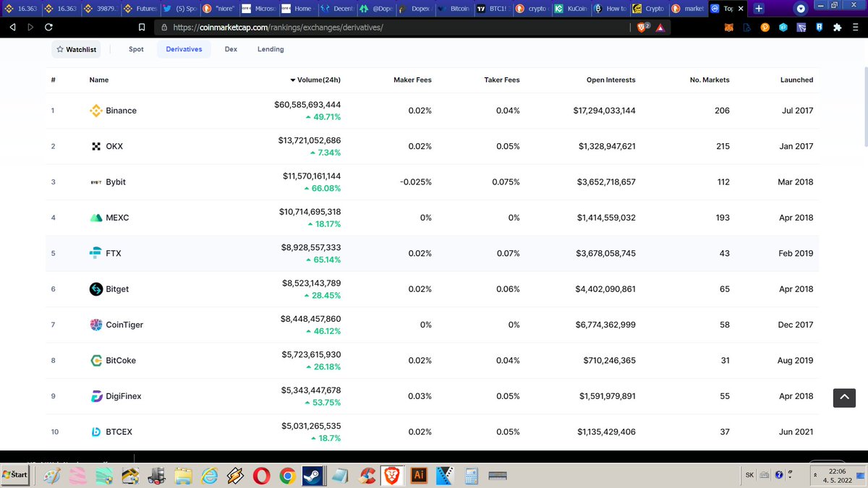The height and width of the screenshot is (488, 868).
Task: Click the CoinTiger logo
Action: click(x=95, y=325)
